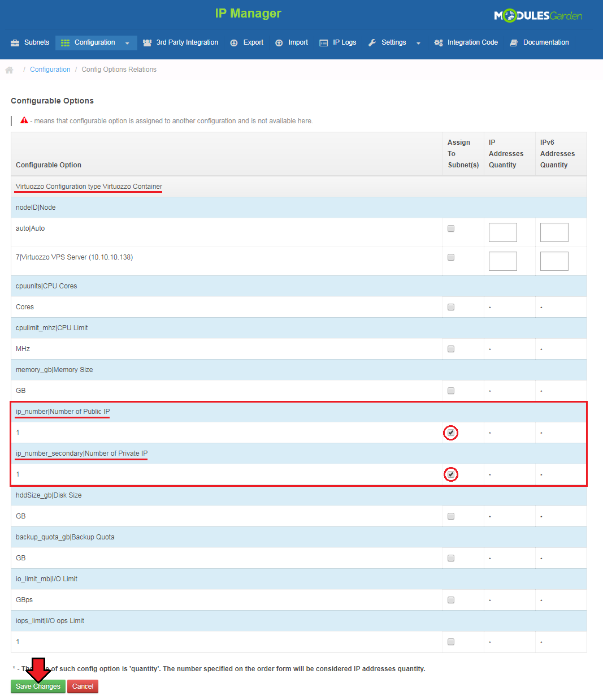This screenshot has height=700, width=603.
Task: Click the 'io_limit_mb|I/O Limit' row
Action: (299, 579)
